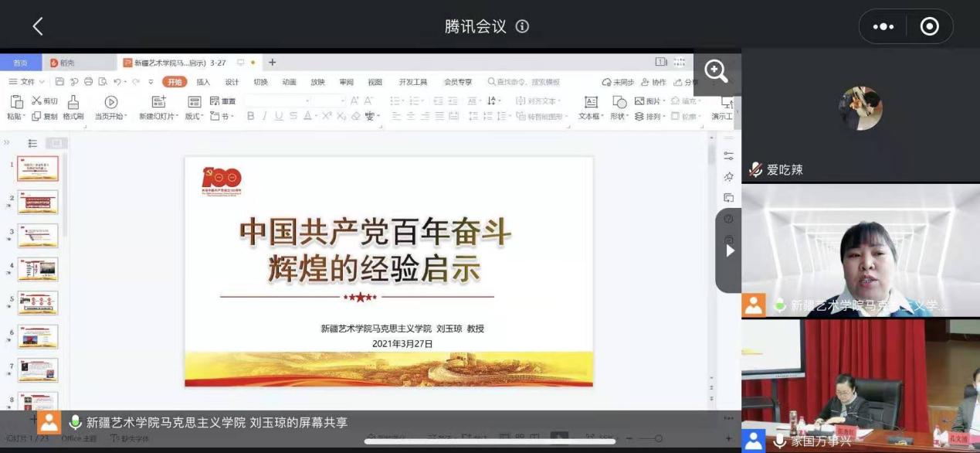Open the Layout (版式) dropdown
This screenshot has height=453, width=980.
coord(195,117)
